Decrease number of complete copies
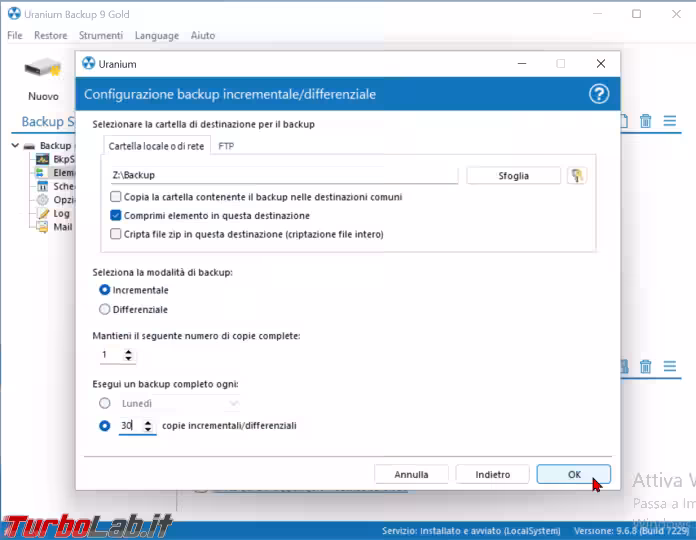 (128, 358)
